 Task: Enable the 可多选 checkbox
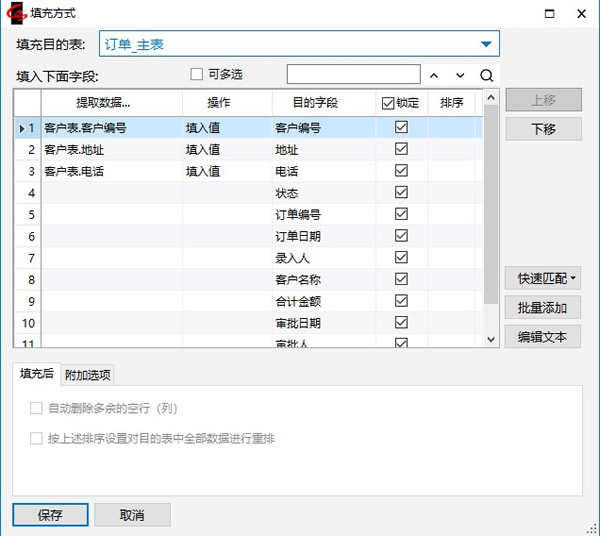pyautogui.click(x=197, y=74)
